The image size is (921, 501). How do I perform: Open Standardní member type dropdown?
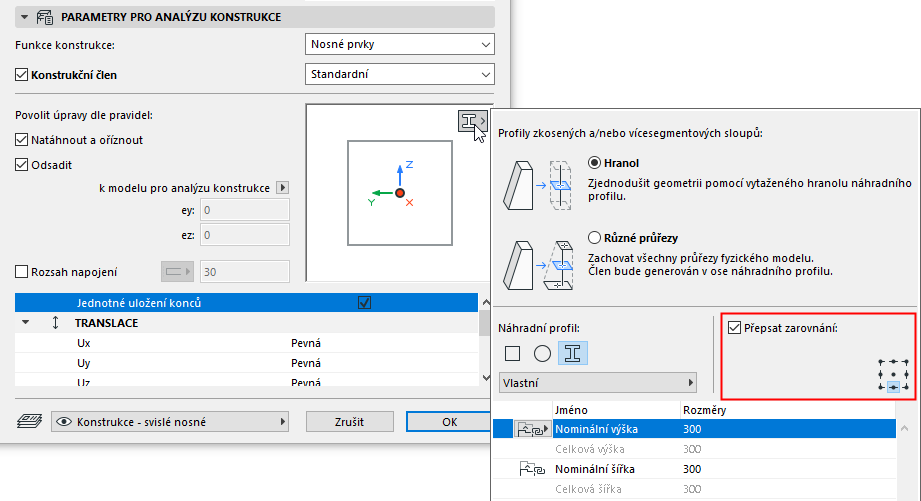tap(399, 74)
